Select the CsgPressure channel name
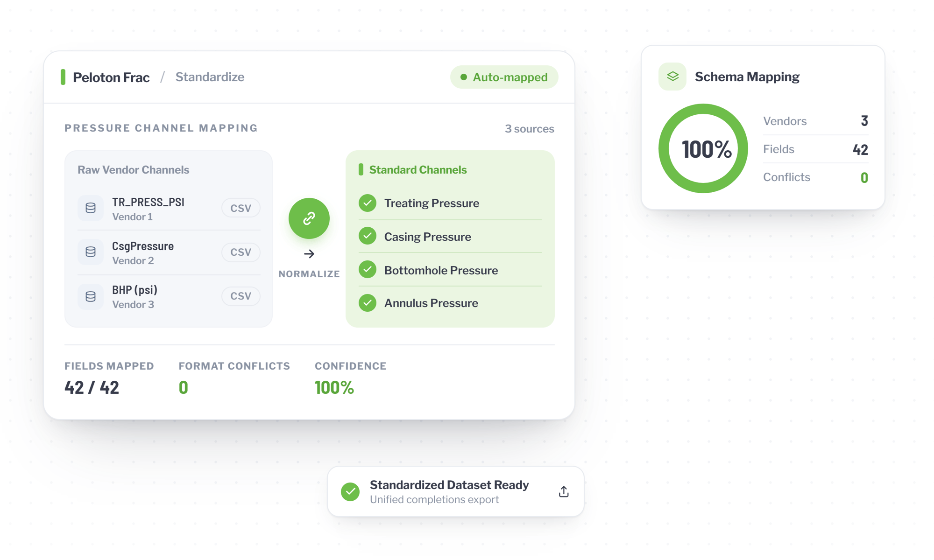 click(143, 246)
